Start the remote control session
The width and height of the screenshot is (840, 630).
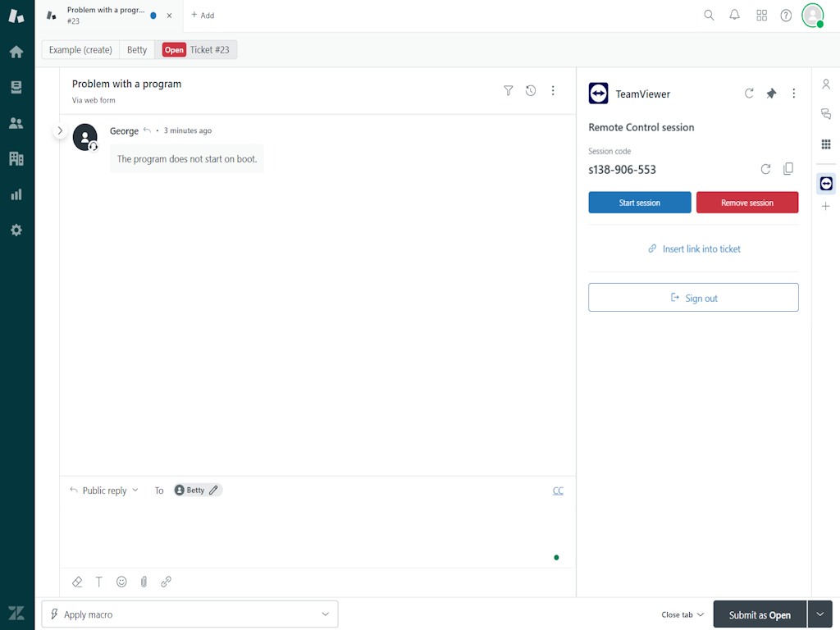(x=639, y=202)
